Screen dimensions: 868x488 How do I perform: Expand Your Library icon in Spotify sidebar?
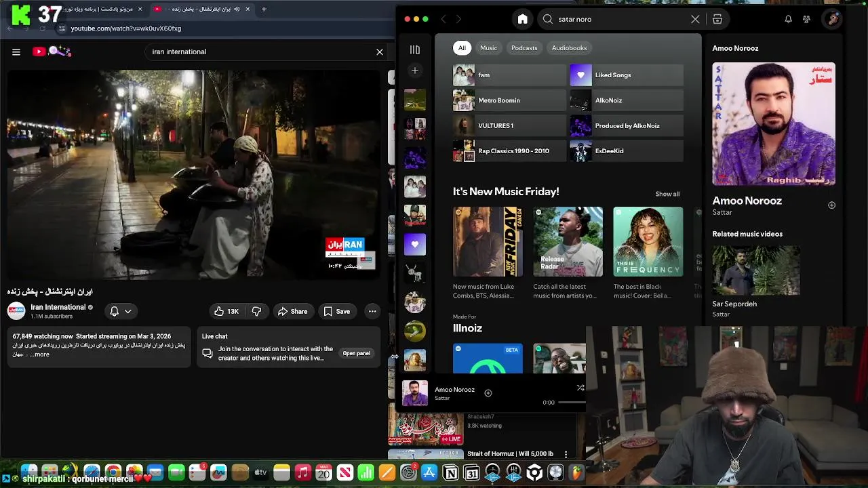(415, 49)
